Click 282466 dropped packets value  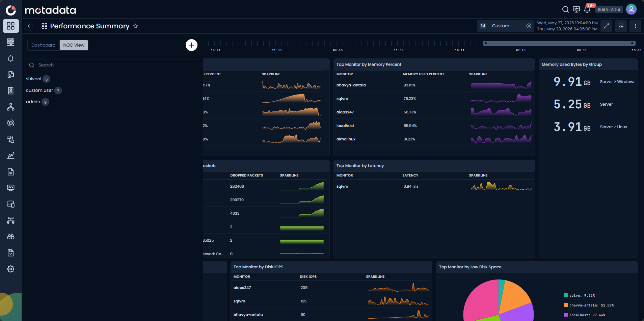click(x=237, y=186)
